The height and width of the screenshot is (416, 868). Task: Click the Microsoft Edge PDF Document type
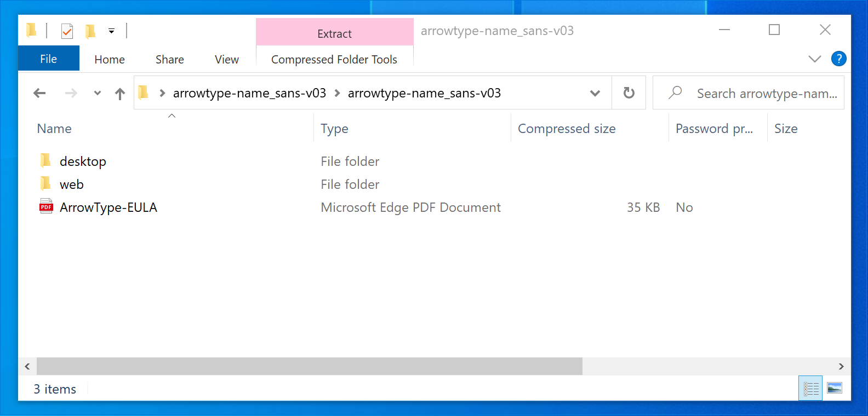coord(410,207)
